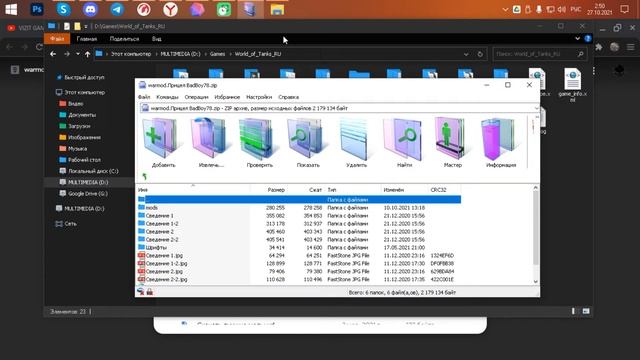
Task: Expand the archive path dropdown in WinRAR
Action: pos(536,108)
